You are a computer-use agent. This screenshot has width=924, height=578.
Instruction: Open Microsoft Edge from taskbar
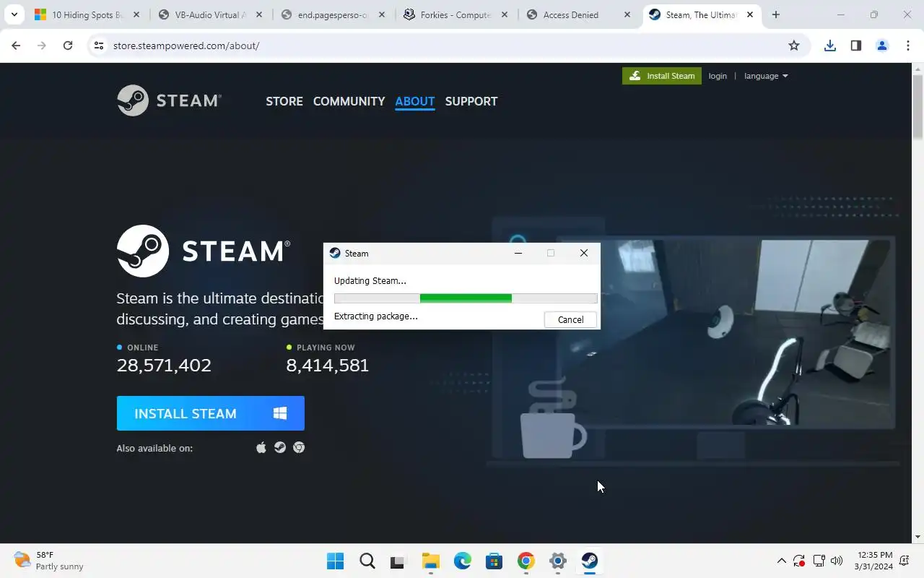(463, 561)
